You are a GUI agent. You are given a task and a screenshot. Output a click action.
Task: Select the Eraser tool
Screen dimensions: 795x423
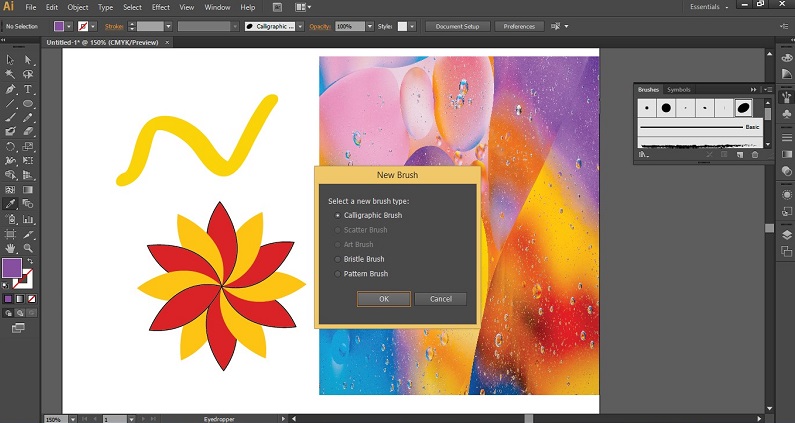tap(28, 132)
